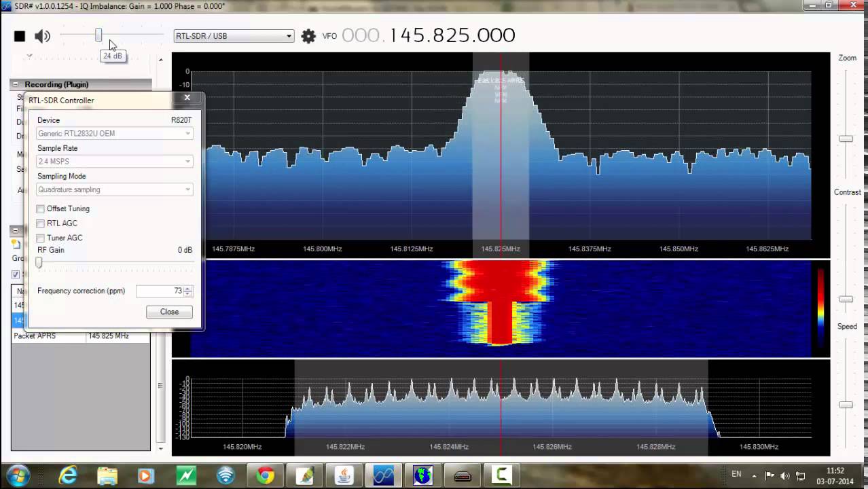Open the pencil editor taskbar application

[303, 475]
